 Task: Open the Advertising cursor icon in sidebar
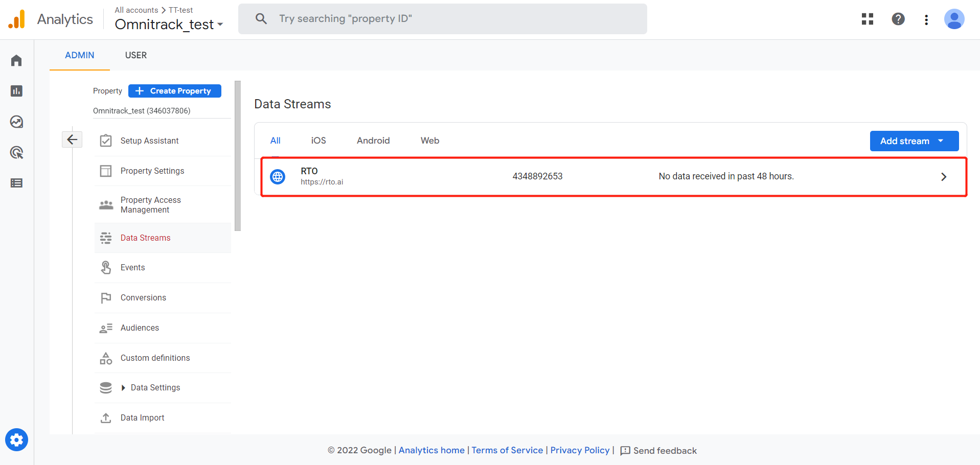point(16,152)
